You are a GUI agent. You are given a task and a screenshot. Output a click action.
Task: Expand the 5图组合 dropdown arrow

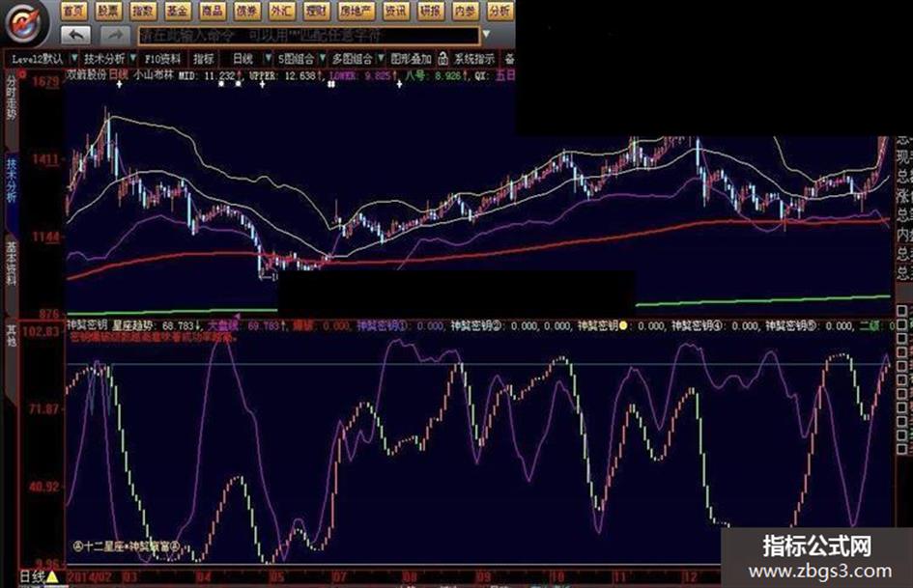click(322, 58)
